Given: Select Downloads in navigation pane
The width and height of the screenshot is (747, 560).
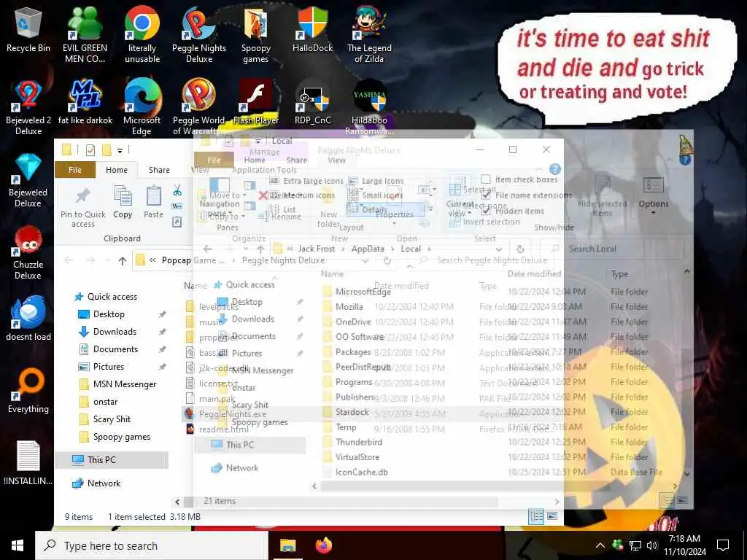Looking at the screenshot, I should click(115, 332).
